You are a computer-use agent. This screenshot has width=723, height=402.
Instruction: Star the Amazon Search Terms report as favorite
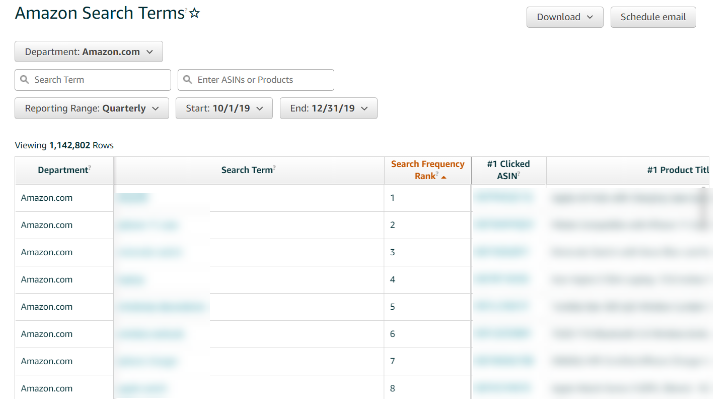195,13
